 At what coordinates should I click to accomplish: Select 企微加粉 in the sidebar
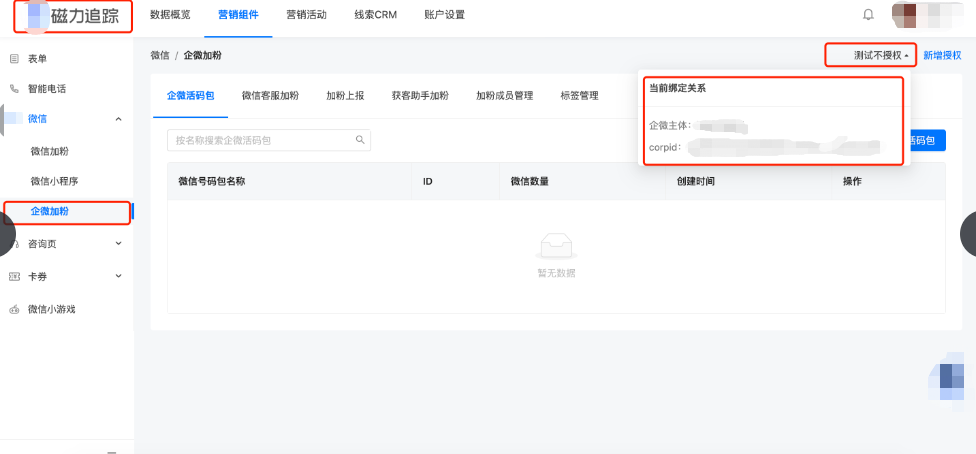point(49,211)
